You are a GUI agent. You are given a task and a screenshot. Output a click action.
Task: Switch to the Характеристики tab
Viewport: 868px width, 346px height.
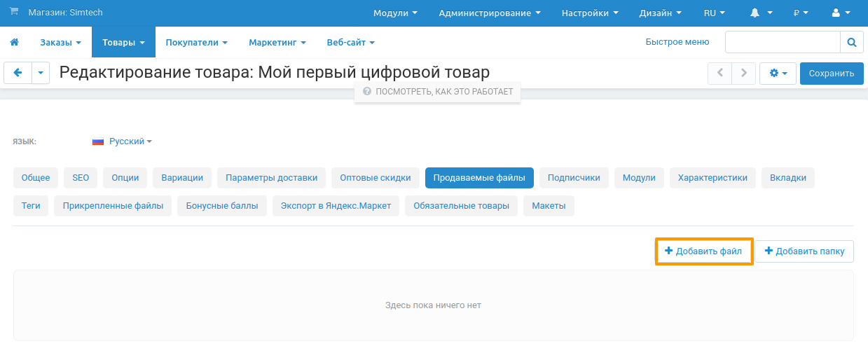pyautogui.click(x=712, y=178)
